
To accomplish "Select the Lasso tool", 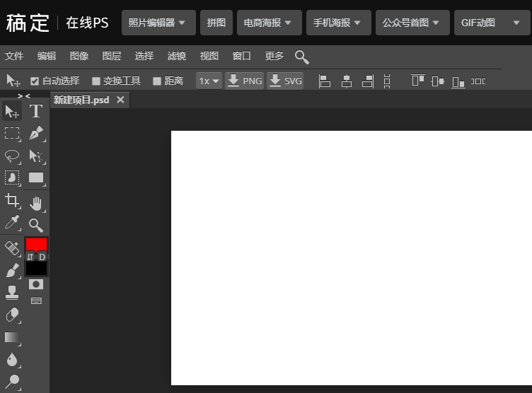I will coord(12,156).
